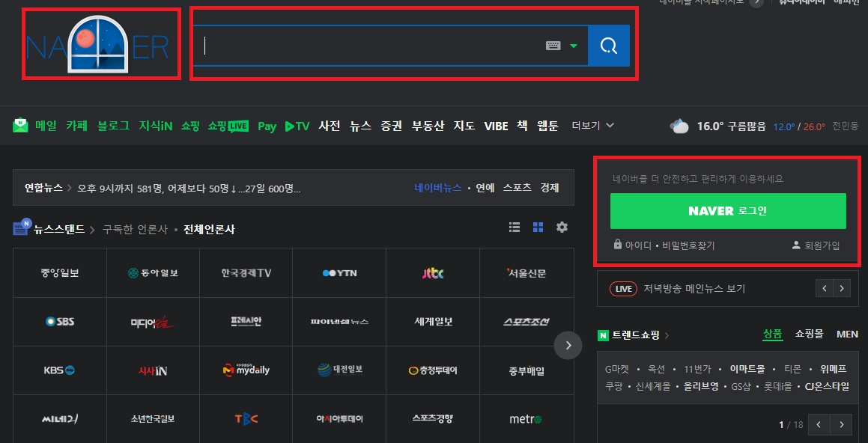The width and height of the screenshot is (868, 443).
Task: Open newsstand settings gear icon
Action: 562,227
